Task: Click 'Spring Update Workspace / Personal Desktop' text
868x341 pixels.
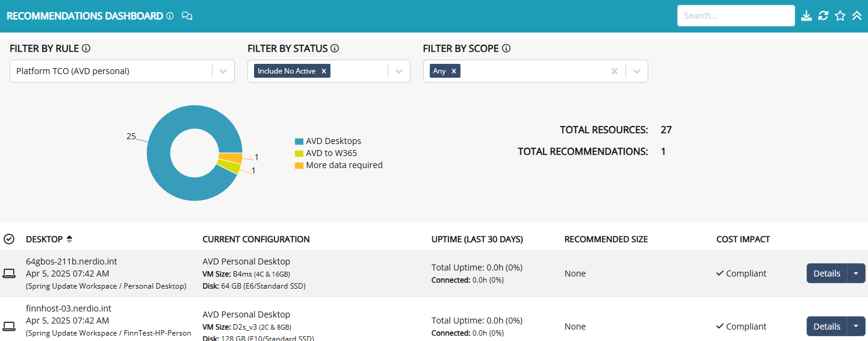Action: click(x=107, y=286)
